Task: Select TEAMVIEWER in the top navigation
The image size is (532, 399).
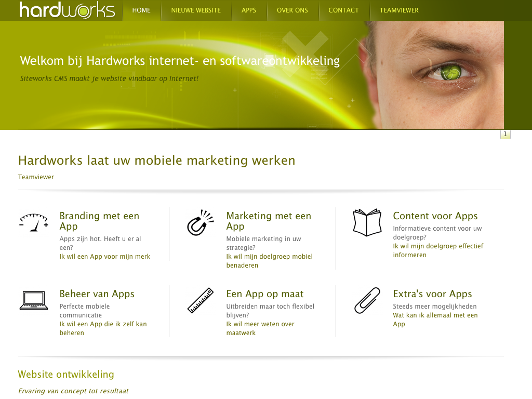Action: pos(399,10)
